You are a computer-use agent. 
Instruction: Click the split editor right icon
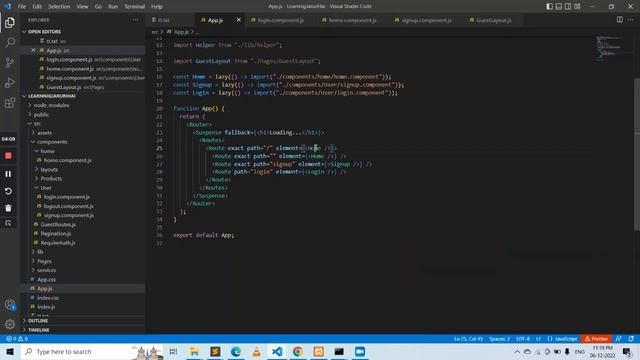(620, 20)
